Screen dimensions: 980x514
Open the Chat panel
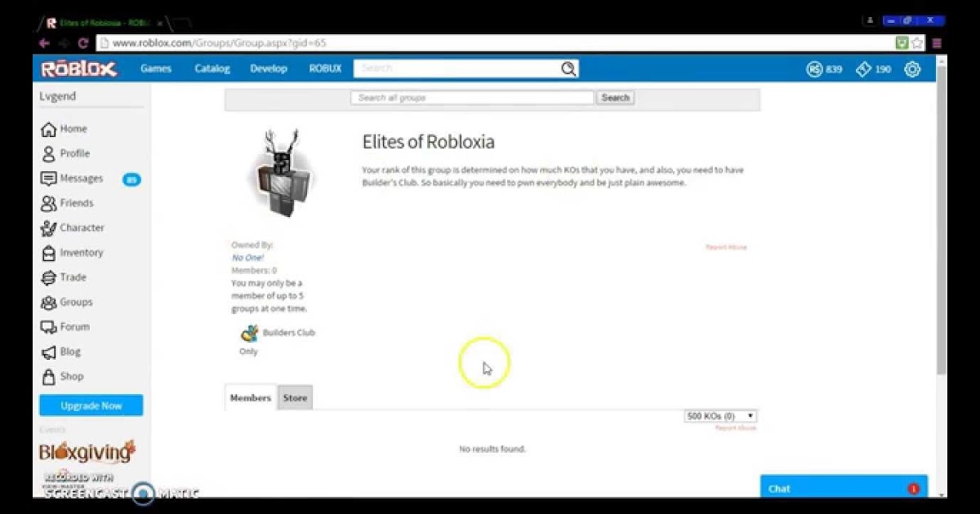(x=844, y=489)
